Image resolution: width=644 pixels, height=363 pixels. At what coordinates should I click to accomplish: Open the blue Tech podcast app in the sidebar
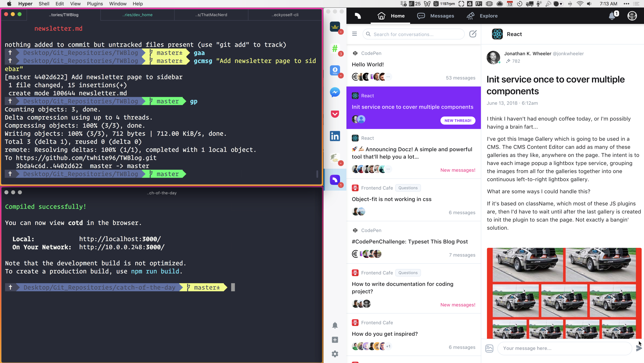(x=335, y=70)
